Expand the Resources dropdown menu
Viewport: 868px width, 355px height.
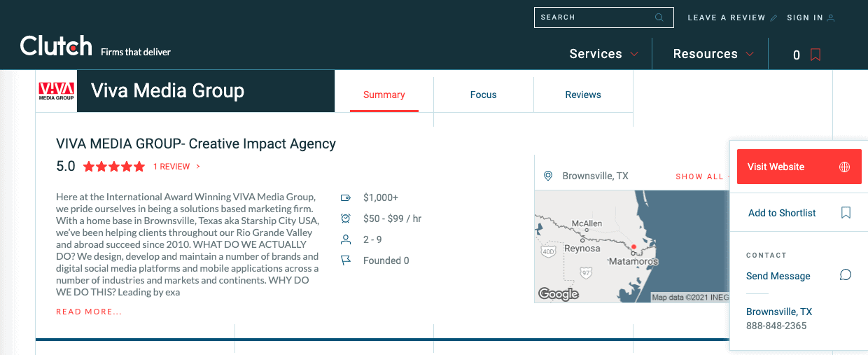tap(713, 54)
